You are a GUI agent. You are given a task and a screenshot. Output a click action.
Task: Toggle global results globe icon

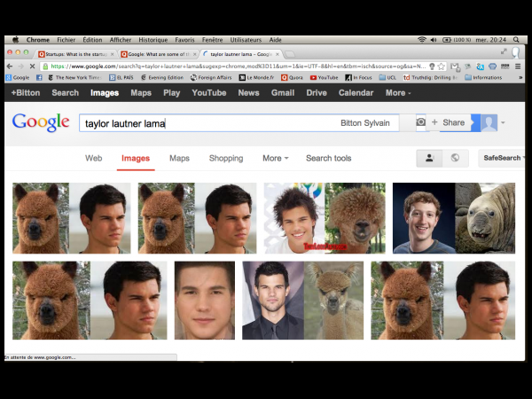[x=455, y=158]
